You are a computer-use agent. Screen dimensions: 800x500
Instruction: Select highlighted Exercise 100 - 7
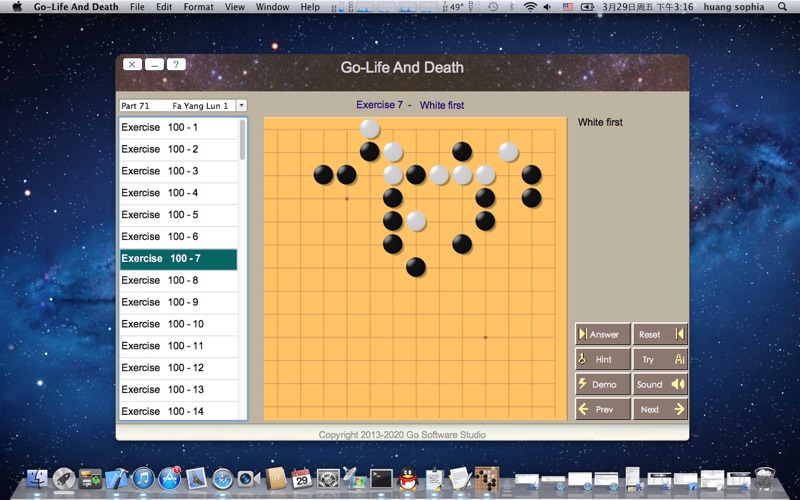coord(179,259)
